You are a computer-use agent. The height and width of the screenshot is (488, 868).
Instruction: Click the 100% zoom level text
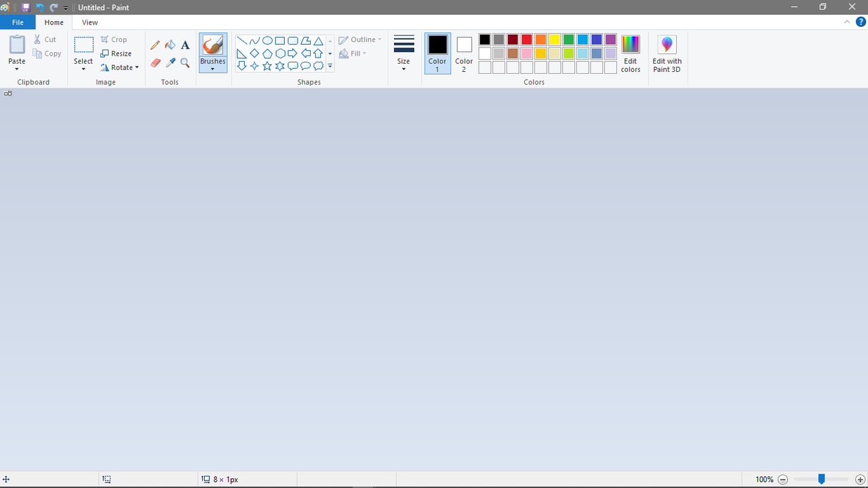pyautogui.click(x=764, y=479)
